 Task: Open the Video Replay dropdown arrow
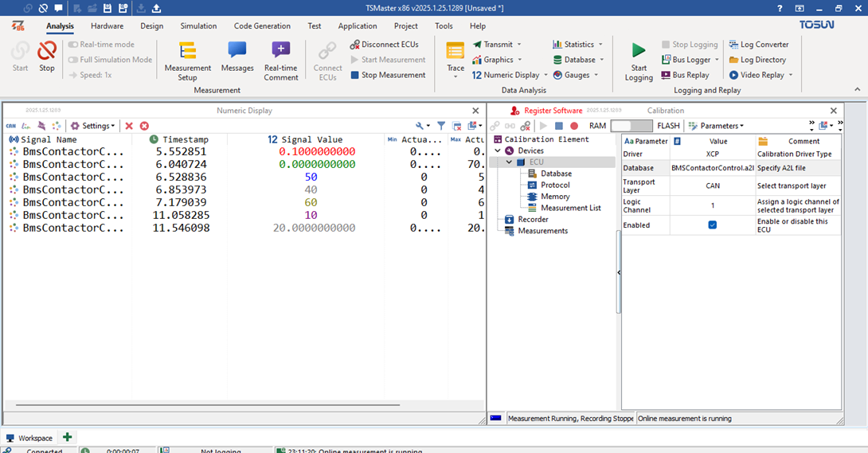click(791, 75)
